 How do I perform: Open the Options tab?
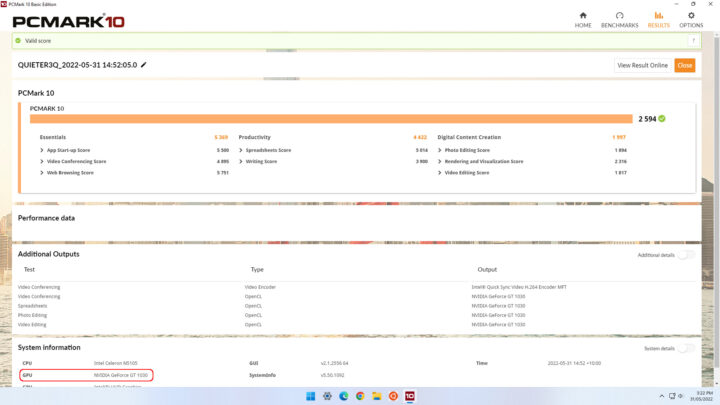click(x=691, y=20)
